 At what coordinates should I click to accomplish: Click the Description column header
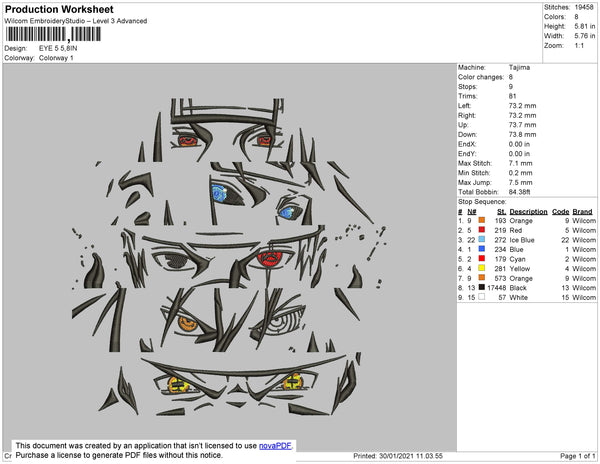point(528,212)
